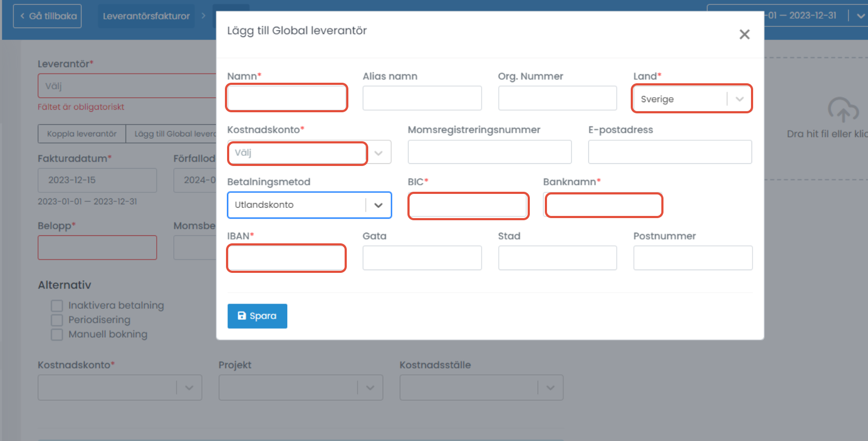Check the Manuell bokning checkbox

pos(57,335)
